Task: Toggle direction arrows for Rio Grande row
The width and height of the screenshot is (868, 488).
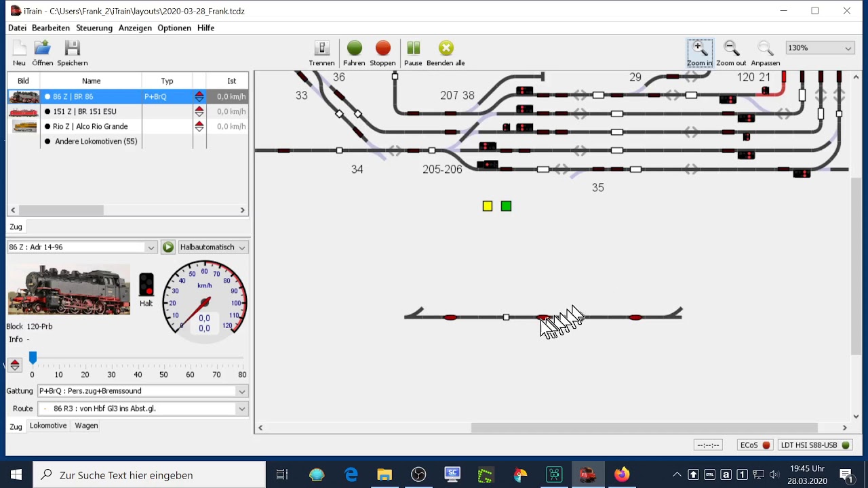Action: point(199,126)
